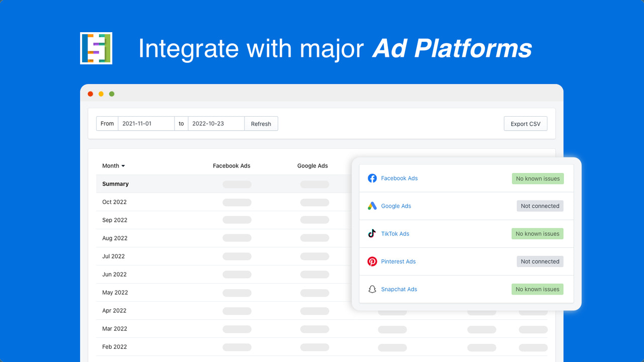The width and height of the screenshot is (644, 362).
Task: Click the Oct 2022 progress placeholder bar
Action: tap(237, 202)
